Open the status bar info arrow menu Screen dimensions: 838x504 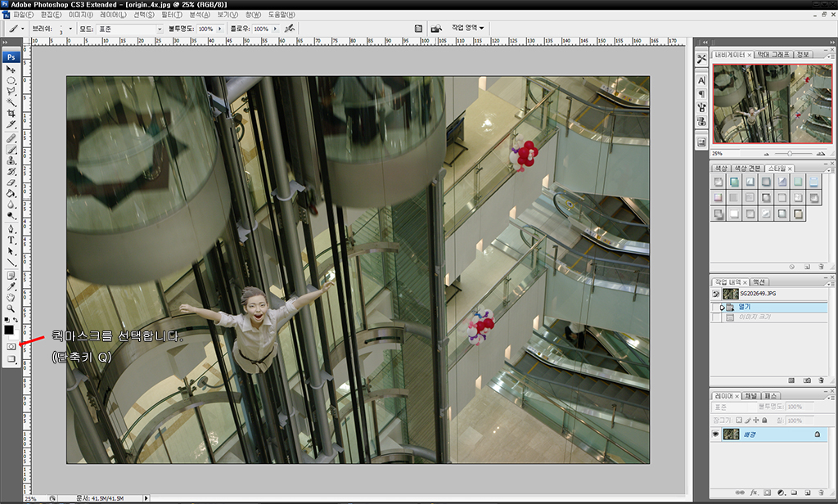click(146, 498)
